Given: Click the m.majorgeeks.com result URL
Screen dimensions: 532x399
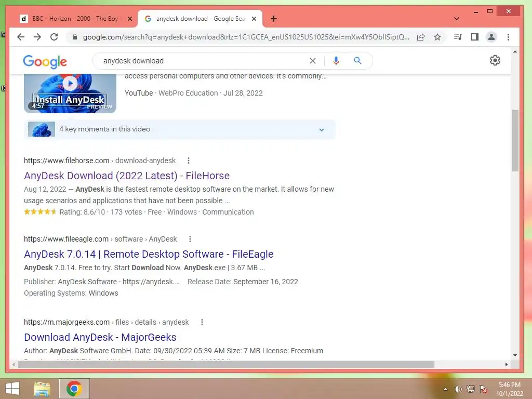Looking at the screenshot, I should [106, 322].
